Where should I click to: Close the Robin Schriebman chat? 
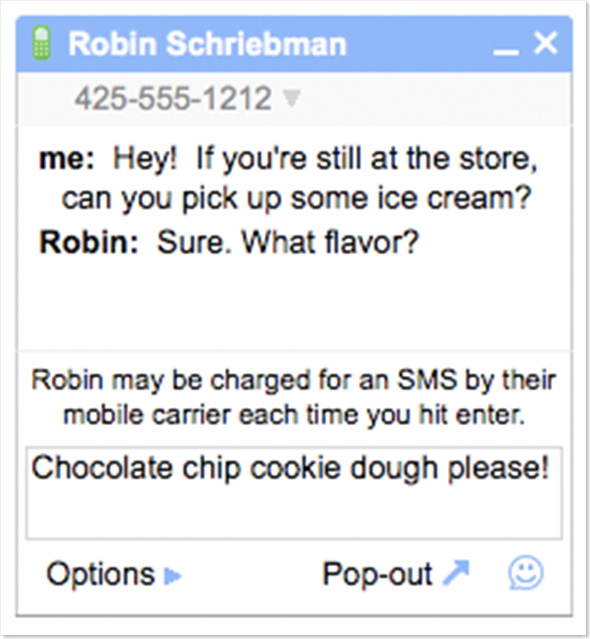[546, 43]
